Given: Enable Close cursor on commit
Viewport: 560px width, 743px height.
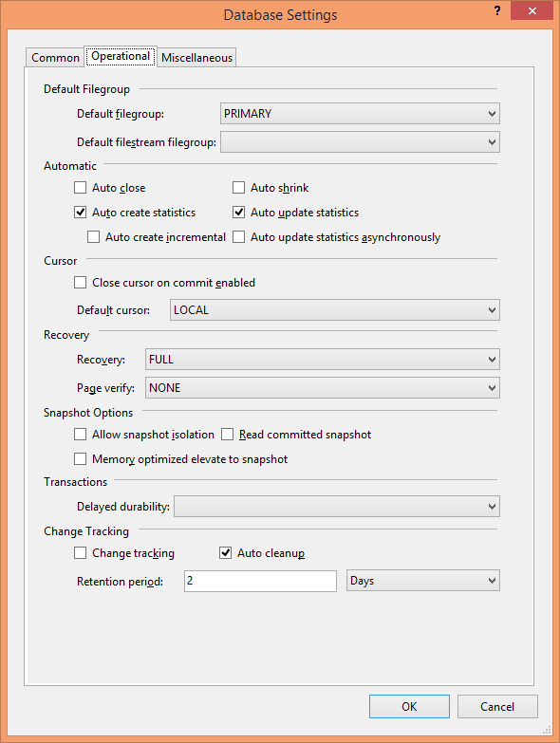Looking at the screenshot, I should (x=80, y=283).
